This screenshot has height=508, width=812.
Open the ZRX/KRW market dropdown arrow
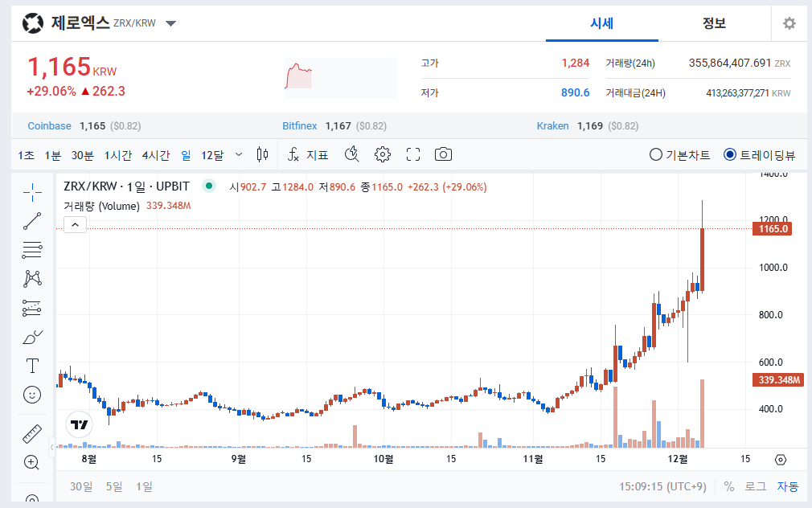pyautogui.click(x=171, y=23)
